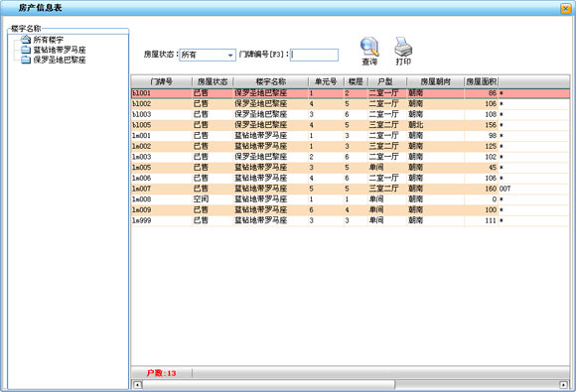Viewport: 576px width, 392px height.
Task: Select the row with door number lm009
Action: [x=351, y=210]
